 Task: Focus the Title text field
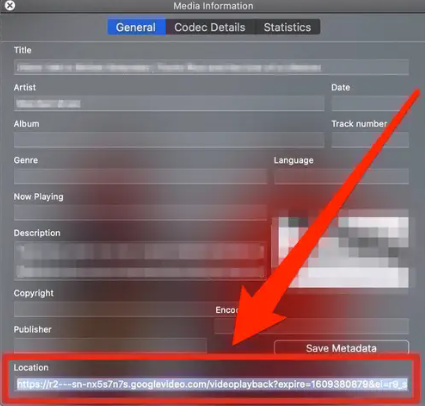coord(211,67)
